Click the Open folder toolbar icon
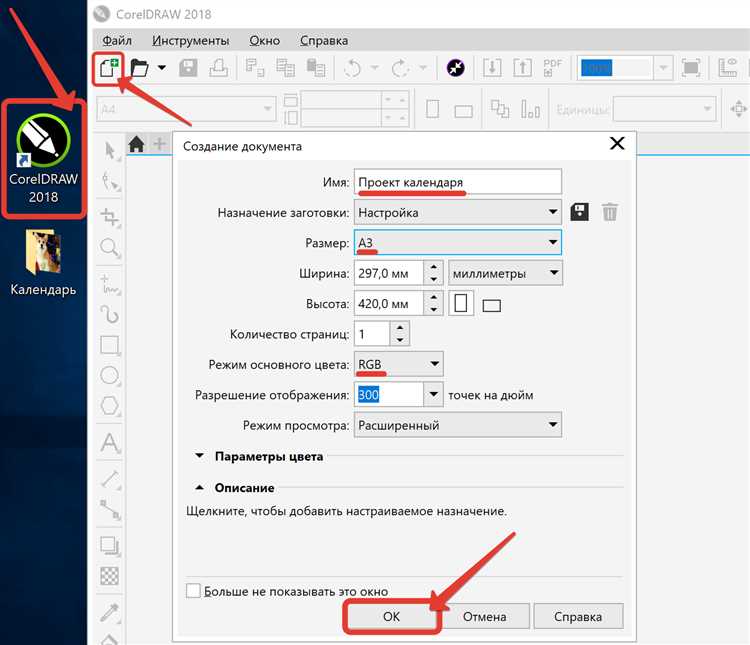This screenshot has width=750, height=645. (x=139, y=68)
